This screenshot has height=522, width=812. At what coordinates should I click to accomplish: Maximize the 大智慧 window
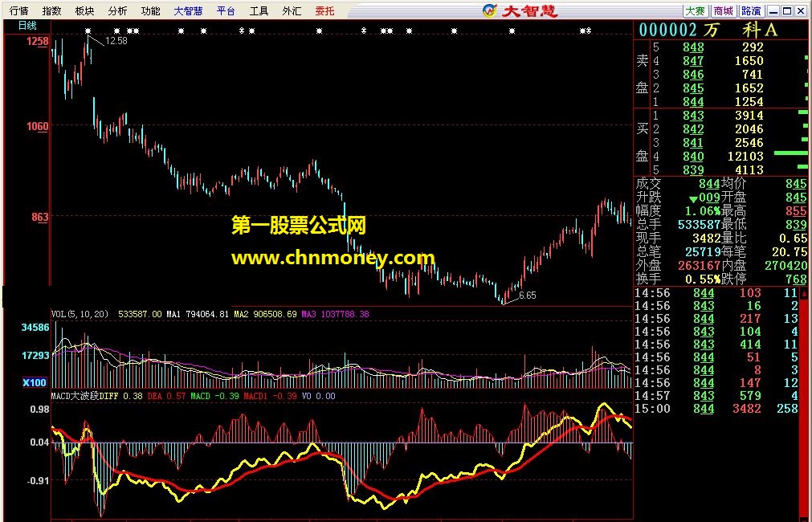pyautogui.click(x=786, y=10)
